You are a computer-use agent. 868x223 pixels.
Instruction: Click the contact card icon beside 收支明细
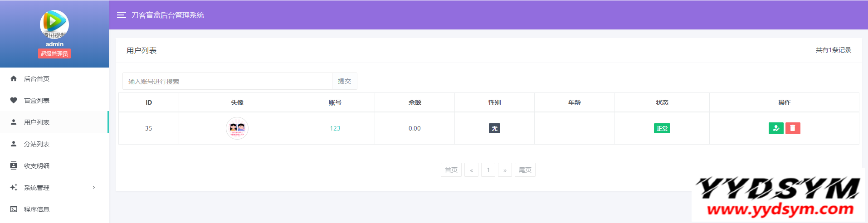coord(14,166)
